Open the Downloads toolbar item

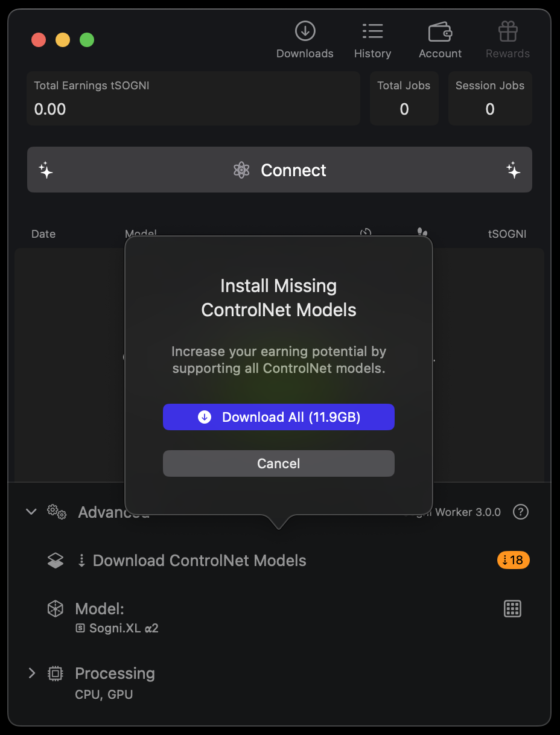tap(305, 40)
